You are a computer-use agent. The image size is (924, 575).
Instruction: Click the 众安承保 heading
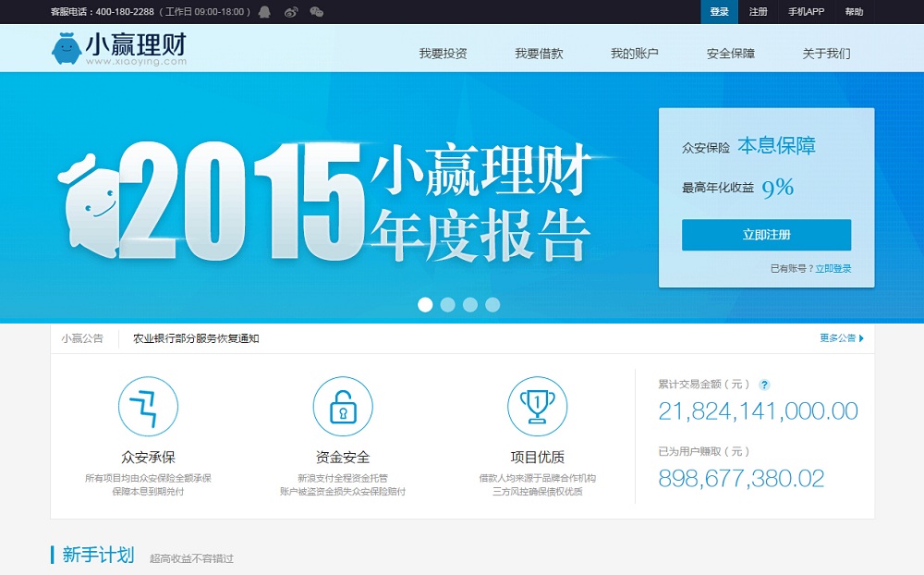pyautogui.click(x=148, y=457)
